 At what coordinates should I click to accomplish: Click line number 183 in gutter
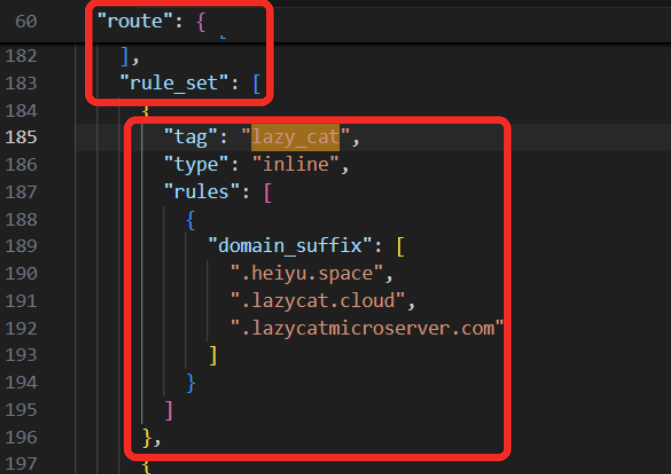point(21,83)
